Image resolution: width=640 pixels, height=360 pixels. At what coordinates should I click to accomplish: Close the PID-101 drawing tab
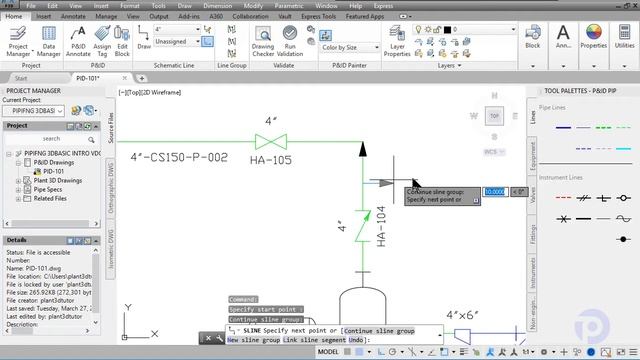pyautogui.click(x=124, y=78)
